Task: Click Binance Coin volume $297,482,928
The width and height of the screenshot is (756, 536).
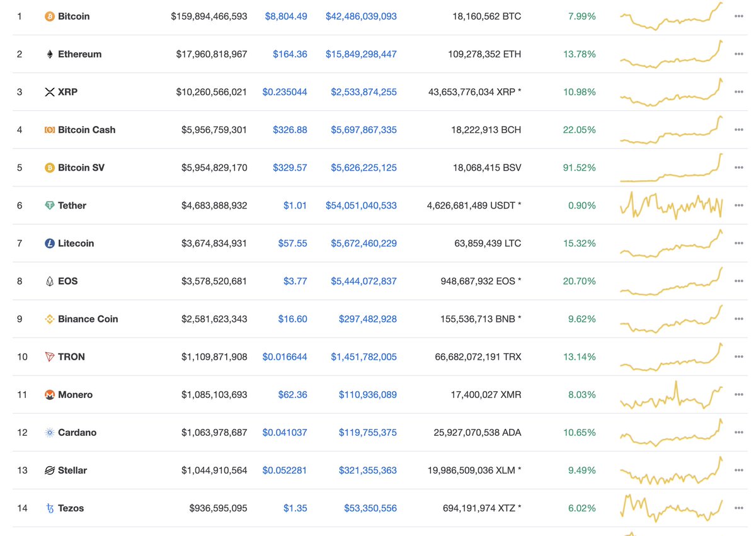Action: pyautogui.click(x=367, y=319)
